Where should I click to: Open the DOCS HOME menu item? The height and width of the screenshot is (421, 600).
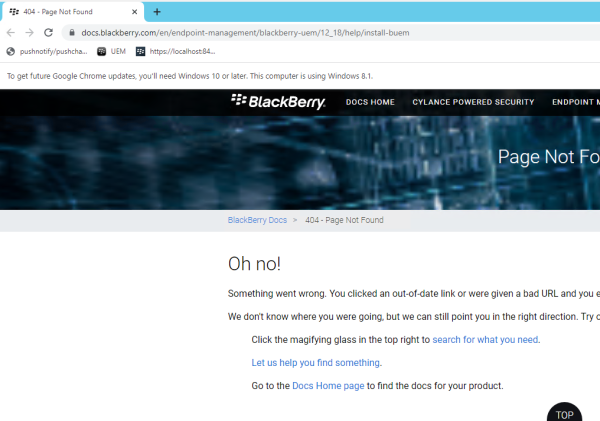click(x=370, y=102)
